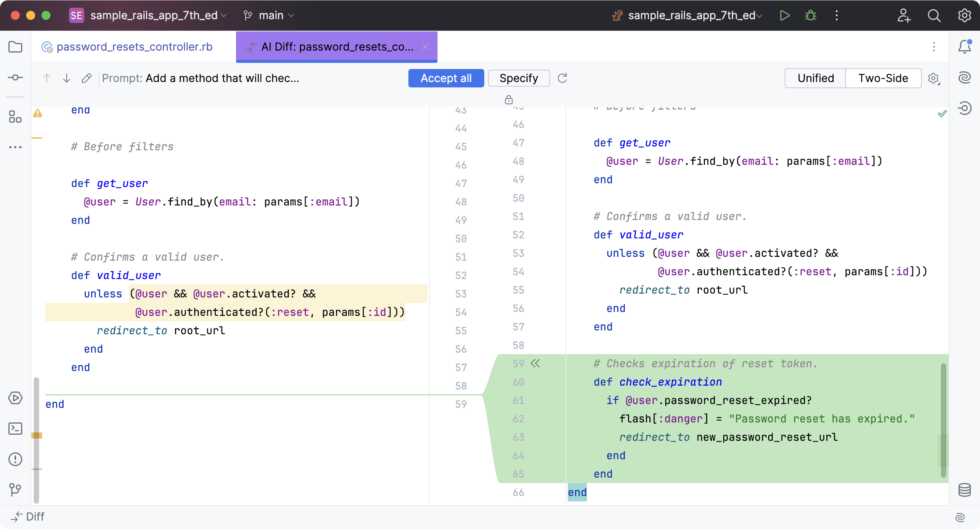Image resolution: width=980 pixels, height=529 pixels.
Task: Select the Unified diff view
Action: (x=815, y=78)
